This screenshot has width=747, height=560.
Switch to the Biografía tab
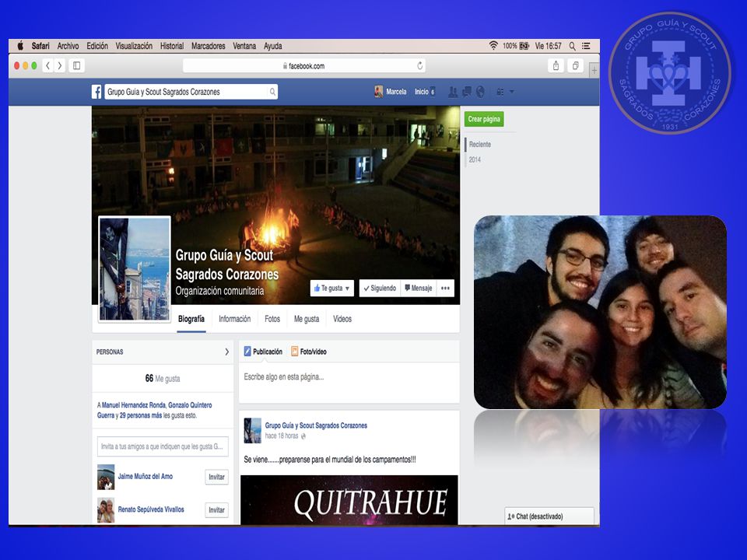pos(191,319)
